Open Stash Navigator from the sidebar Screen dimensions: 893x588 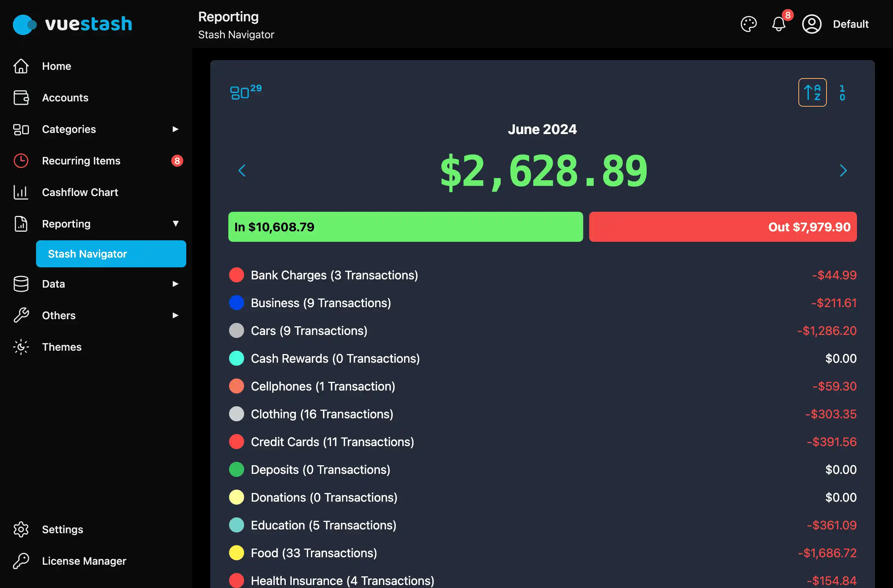click(87, 253)
